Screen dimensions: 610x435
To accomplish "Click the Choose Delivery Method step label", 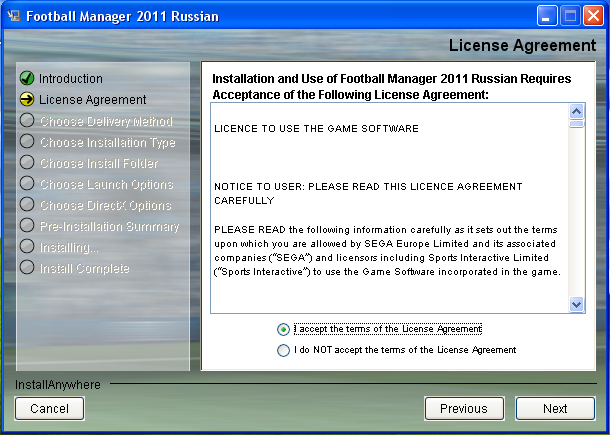I will [x=106, y=121].
